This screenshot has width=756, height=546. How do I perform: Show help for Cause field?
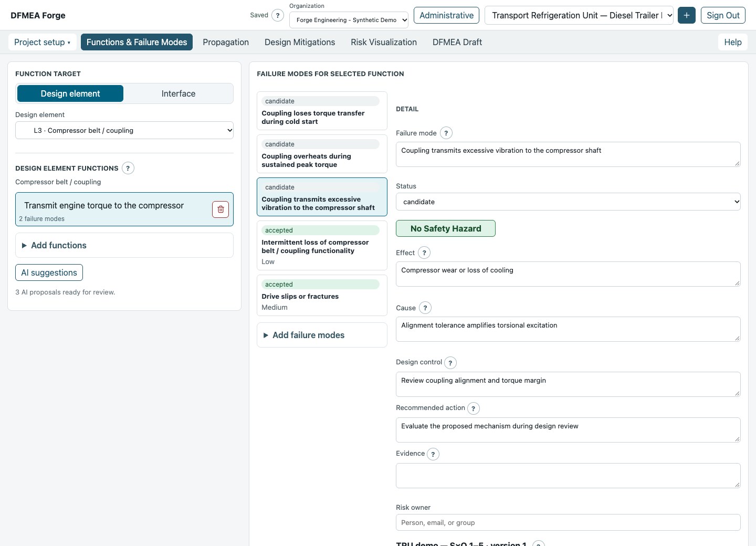coord(425,308)
